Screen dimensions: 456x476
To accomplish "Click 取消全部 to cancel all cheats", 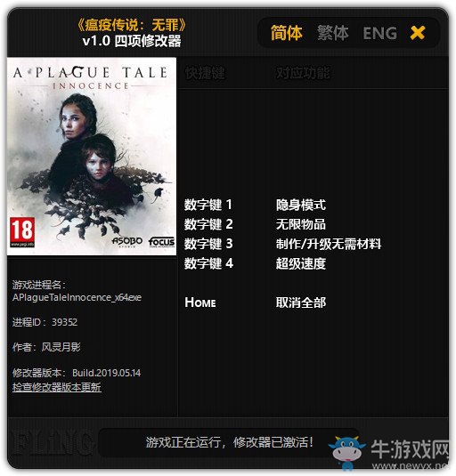I will pyautogui.click(x=301, y=303).
